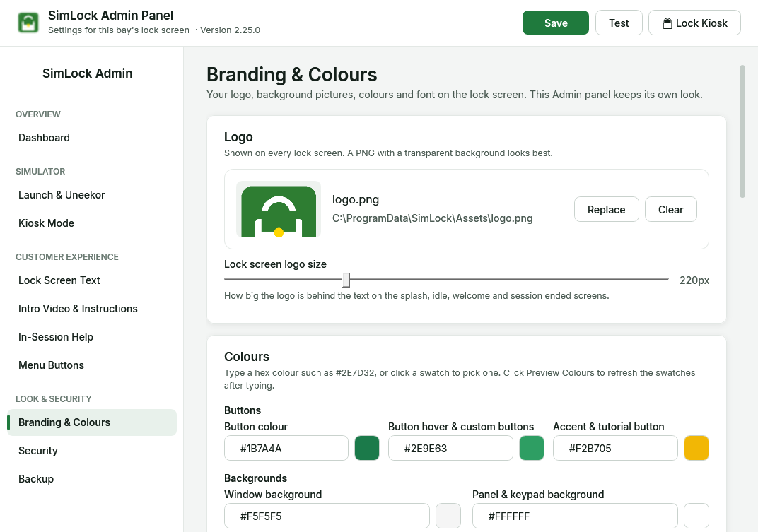Click the Test button
The height and width of the screenshot is (532, 758).
[619, 23]
